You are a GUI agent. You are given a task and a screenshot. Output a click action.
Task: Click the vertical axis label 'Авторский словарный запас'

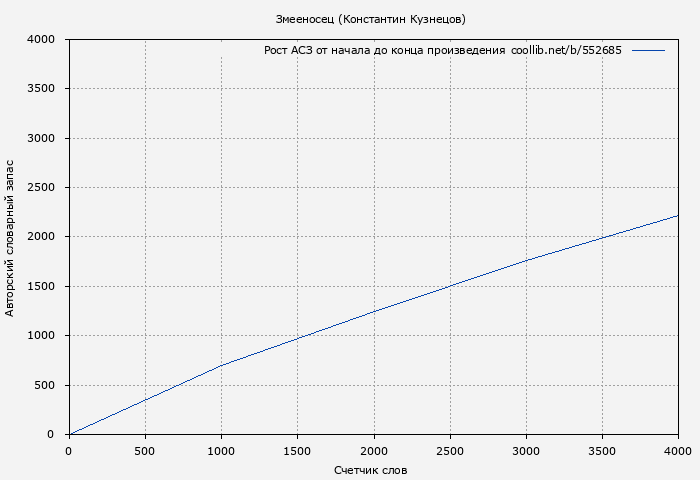[11, 237]
